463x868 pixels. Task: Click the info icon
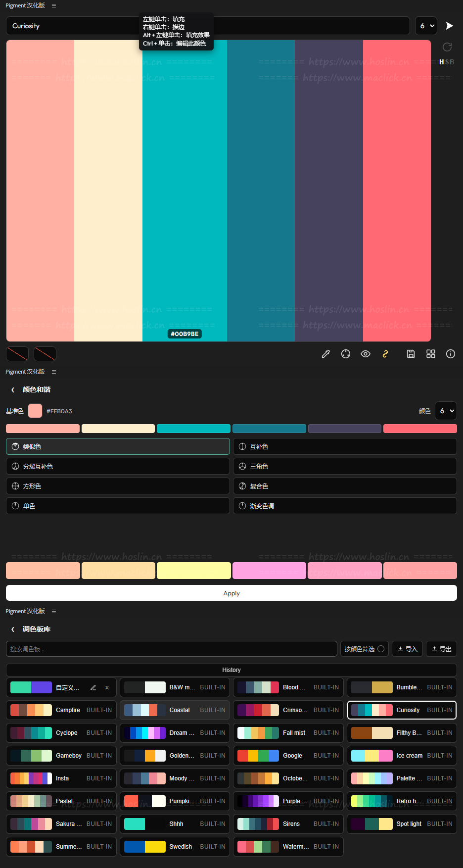tap(451, 354)
